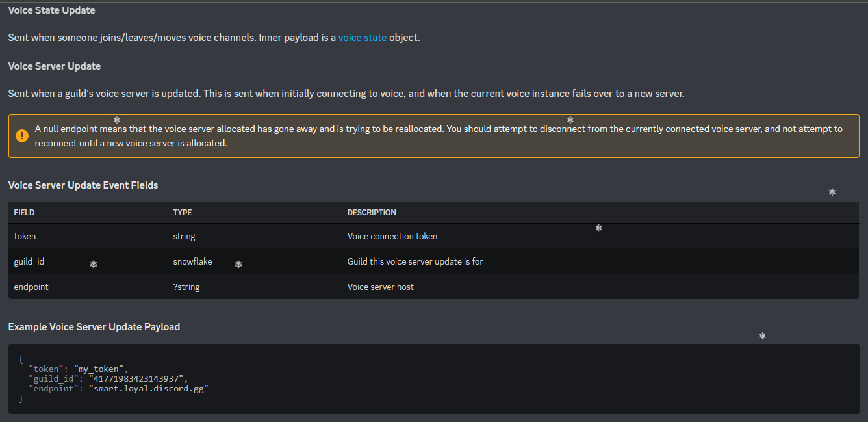Open the "voice state" object link
The width and height of the screenshot is (868, 422).
tap(362, 38)
